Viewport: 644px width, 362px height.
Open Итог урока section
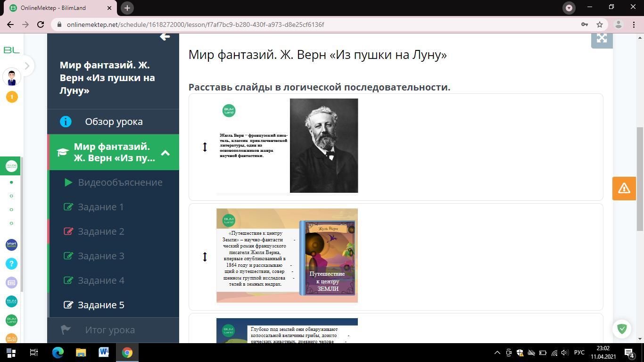110,330
